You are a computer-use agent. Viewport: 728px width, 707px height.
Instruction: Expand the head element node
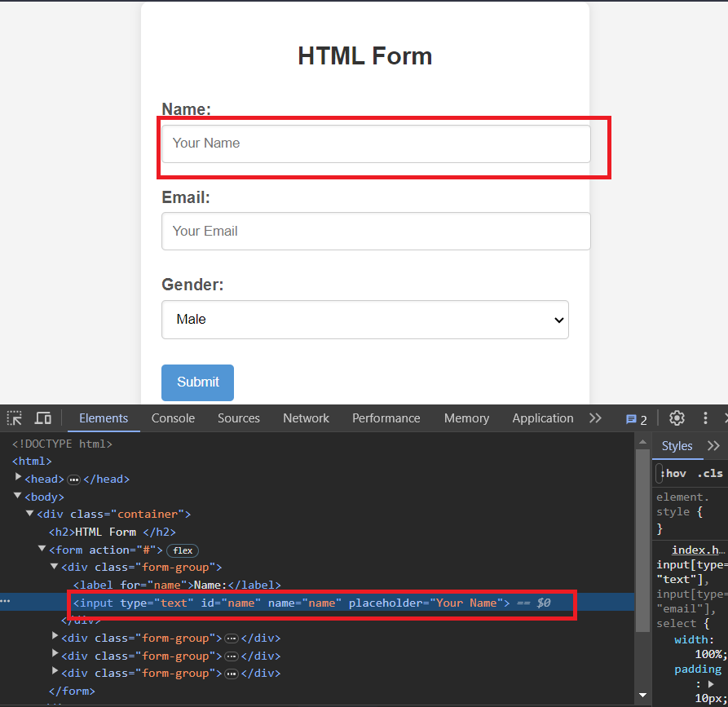19,478
